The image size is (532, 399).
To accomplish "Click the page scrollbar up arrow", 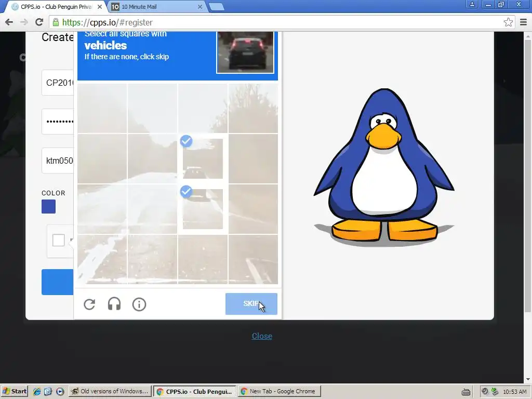I will click(528, 36).
